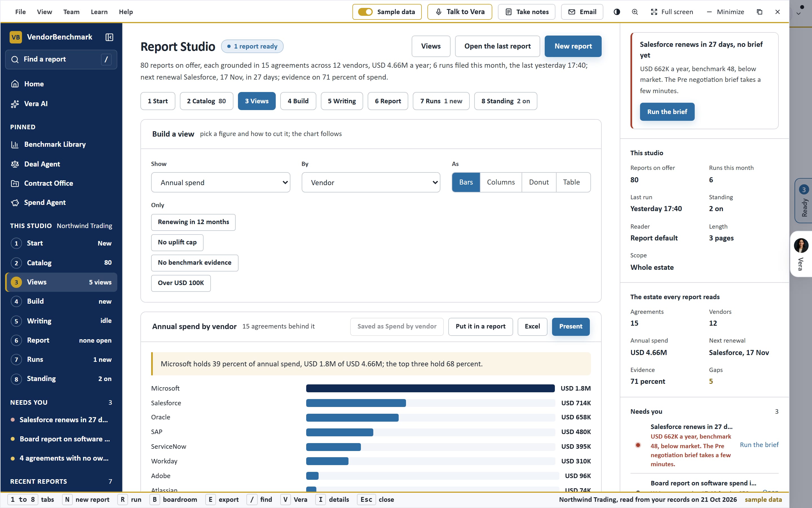The image size is (812, 508).
Task: Collapse the sidebar with the panel icon
Action: [x=109, y=37]
